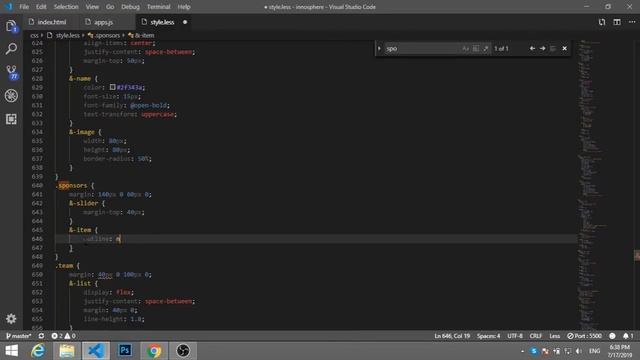
Task: Click &-item breadcrumb symbol
Action: click(x=144, y=36)
